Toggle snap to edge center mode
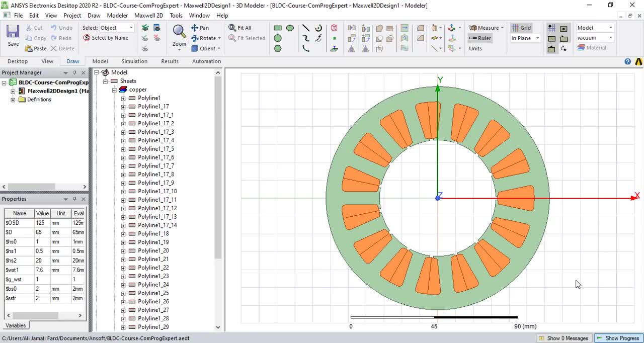The width and height of the screenshot is (644, 343). (x=551, y=49)
